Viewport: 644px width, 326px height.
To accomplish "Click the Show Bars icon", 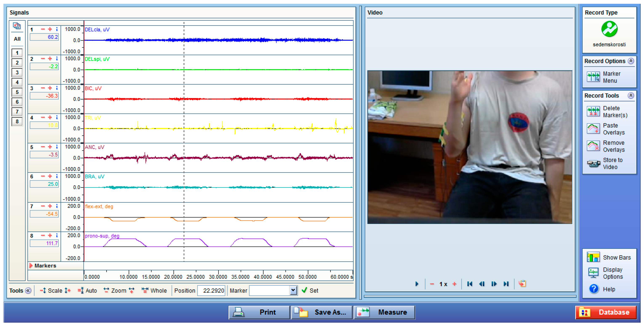I will (593, 257).
